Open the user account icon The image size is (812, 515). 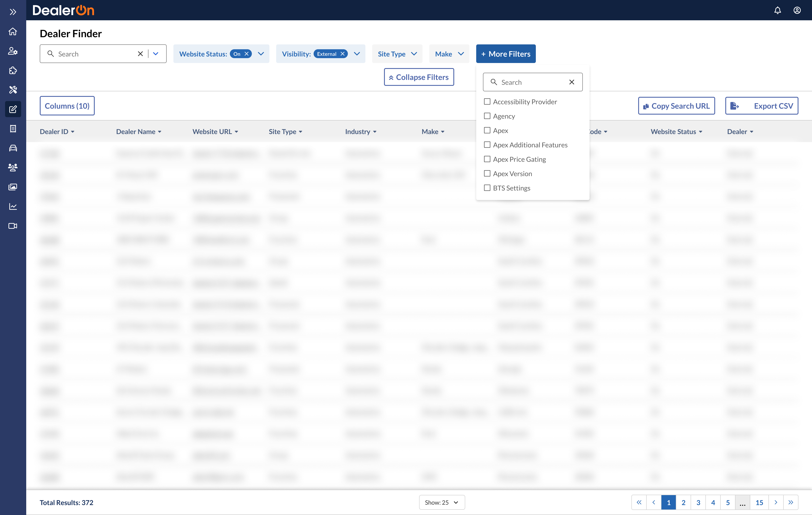797,10
